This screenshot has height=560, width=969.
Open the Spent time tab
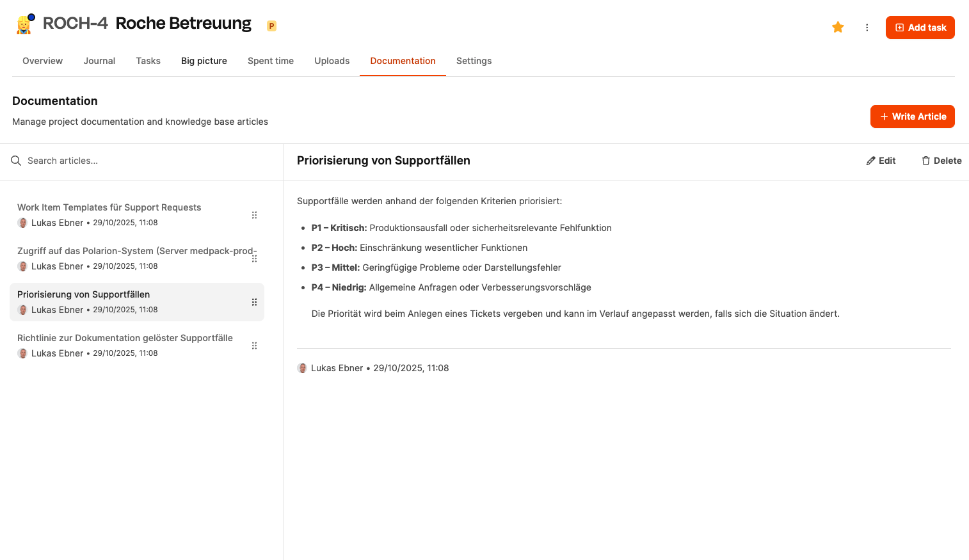[271, 61]
